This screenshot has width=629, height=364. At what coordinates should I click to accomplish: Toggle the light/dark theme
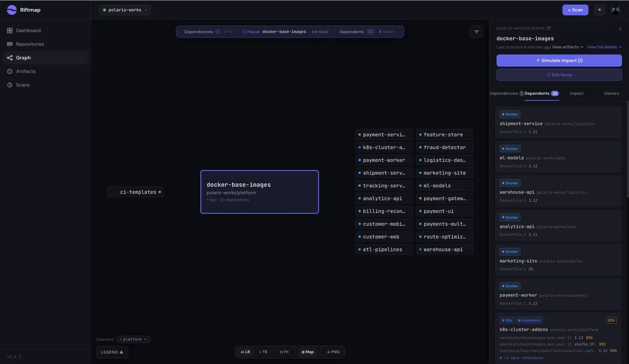600,10
